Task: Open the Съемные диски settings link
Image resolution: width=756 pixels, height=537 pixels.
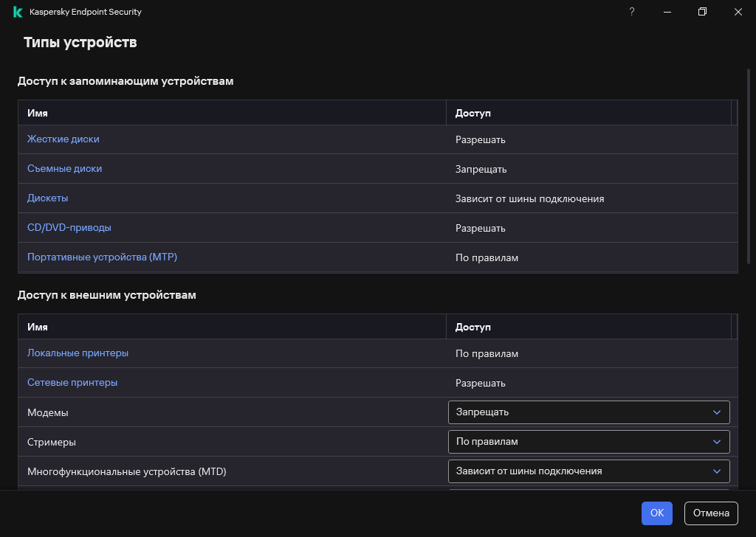Action: (x=64, y=169)
